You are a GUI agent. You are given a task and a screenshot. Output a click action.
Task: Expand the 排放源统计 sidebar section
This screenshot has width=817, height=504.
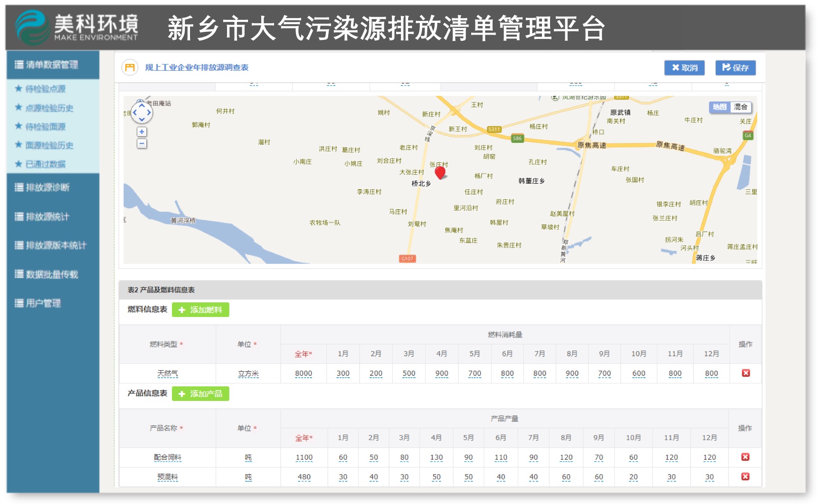(47, 217)
